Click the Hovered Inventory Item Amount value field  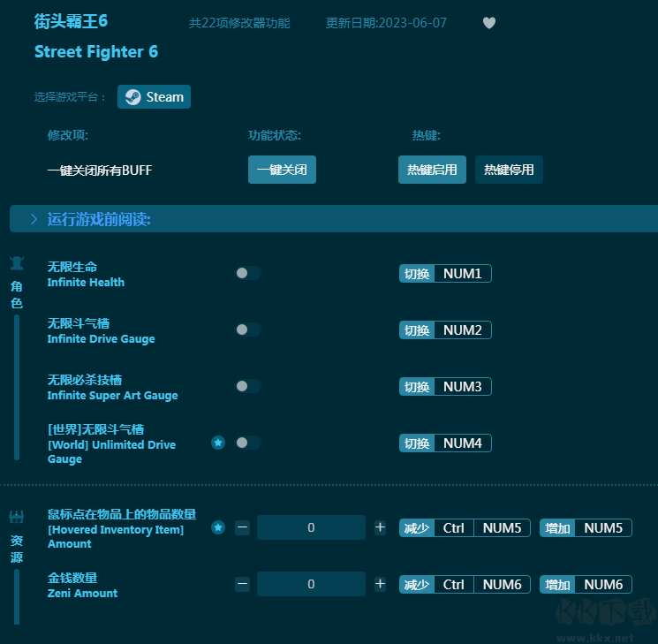click(x=311, y=527)
